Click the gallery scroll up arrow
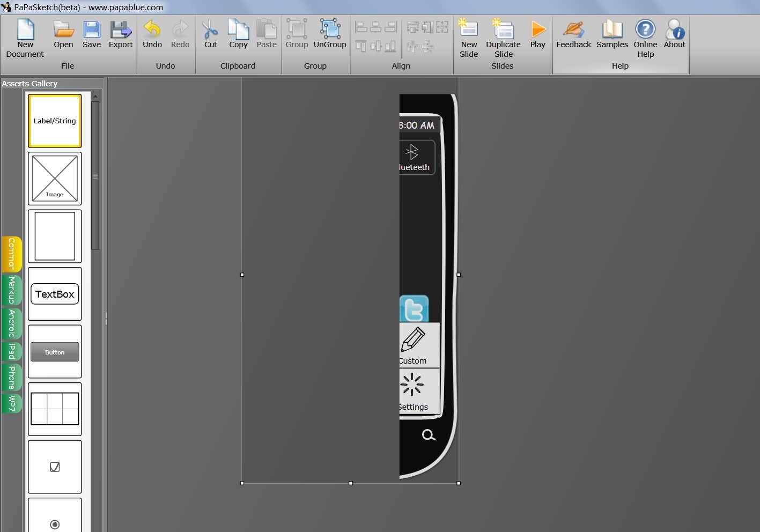The height and width of the screenshot is (532, 760). pyautogui.click(x=95, y=97)
